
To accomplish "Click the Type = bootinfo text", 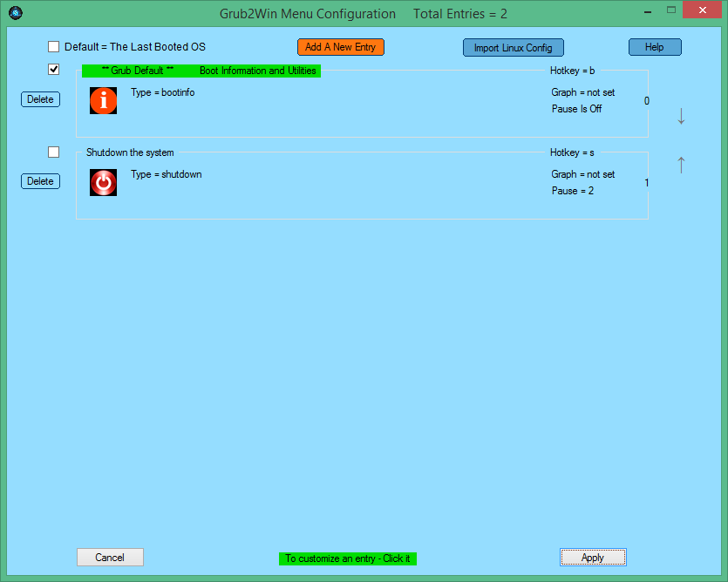I will pyautogui.click(x=162, y=92).
